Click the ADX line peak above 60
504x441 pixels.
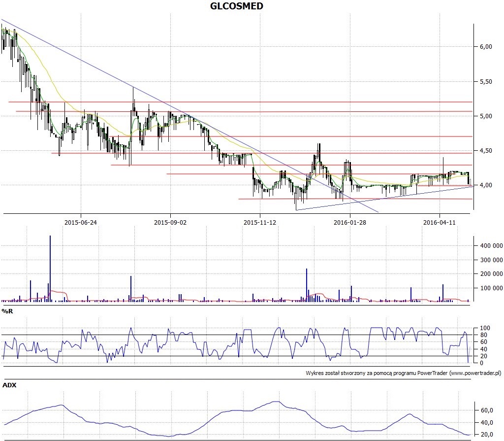pyautogui.click(x=277, y=402)
